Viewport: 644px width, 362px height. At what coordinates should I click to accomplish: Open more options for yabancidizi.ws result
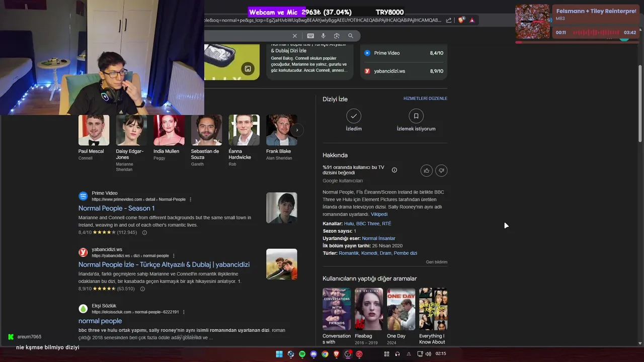[174, 256]
